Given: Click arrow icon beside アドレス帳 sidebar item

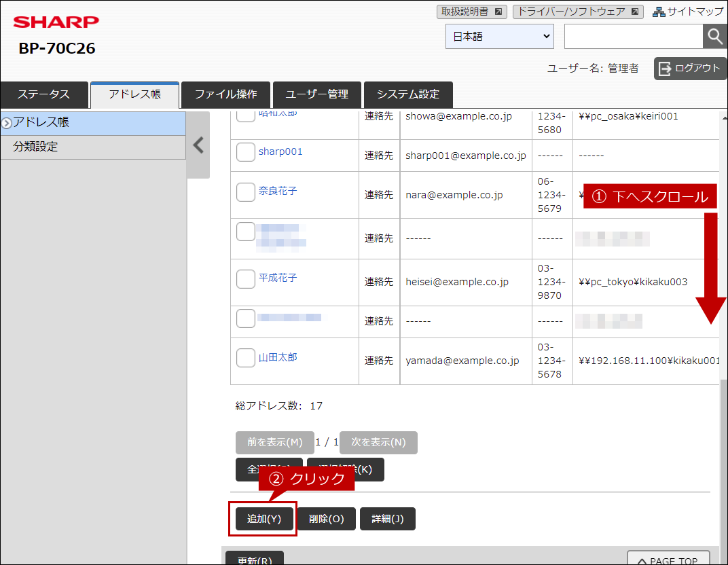Looking at the screenshot, I should pyautogui.click(x=7, y=123).
